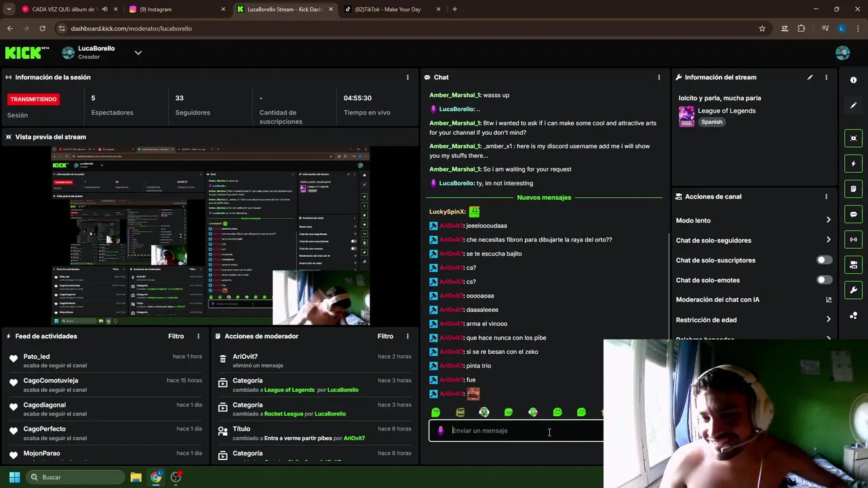Open CagoComotuvieja follower entry
This screenshot has height=488, width=868.
click(105, 385)
